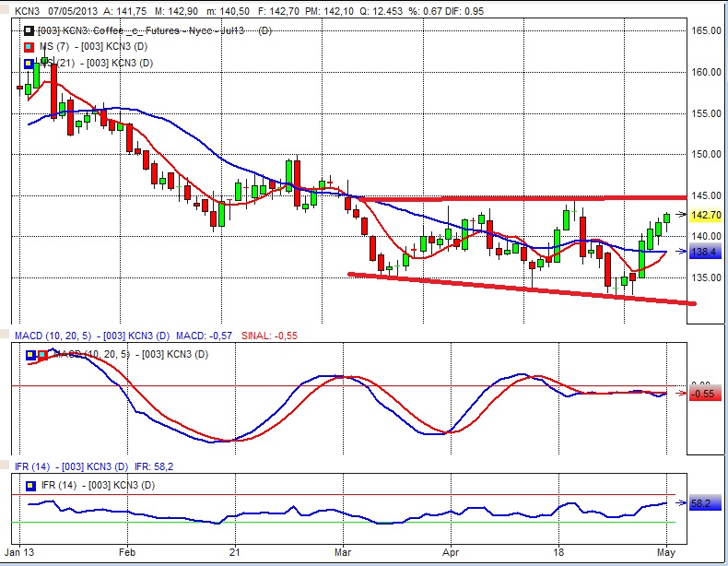
Task: Click the IFR (14) legend icon
Action: [x=29, y=484]
